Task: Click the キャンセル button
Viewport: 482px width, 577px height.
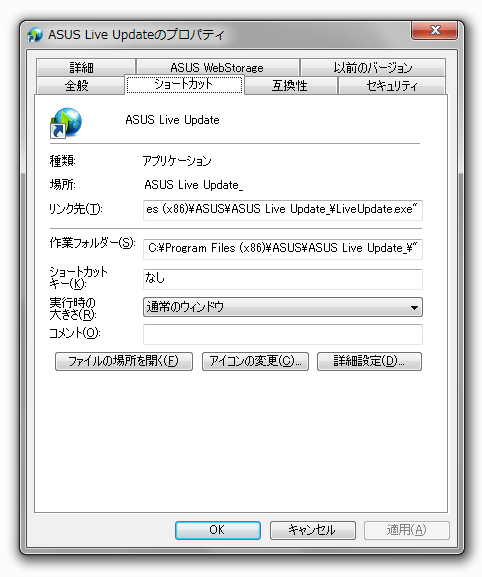Action: [313, 530]
